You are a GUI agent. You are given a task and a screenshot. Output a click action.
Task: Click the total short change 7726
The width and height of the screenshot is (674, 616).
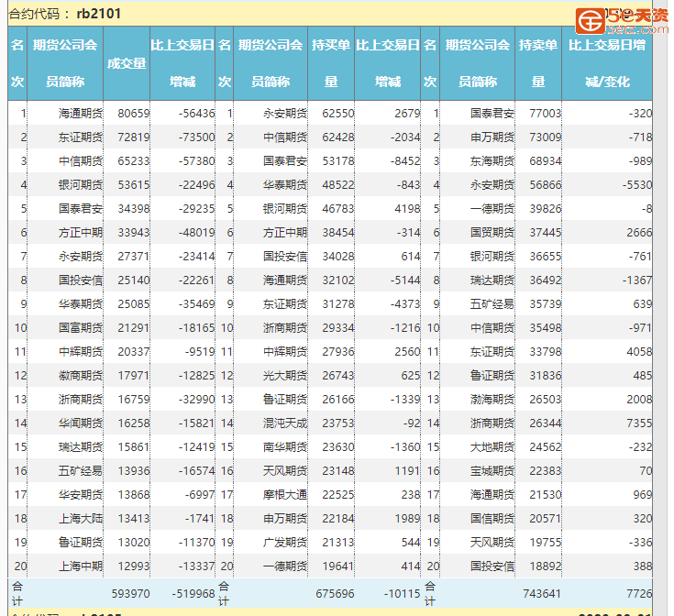tap(640, 594)
